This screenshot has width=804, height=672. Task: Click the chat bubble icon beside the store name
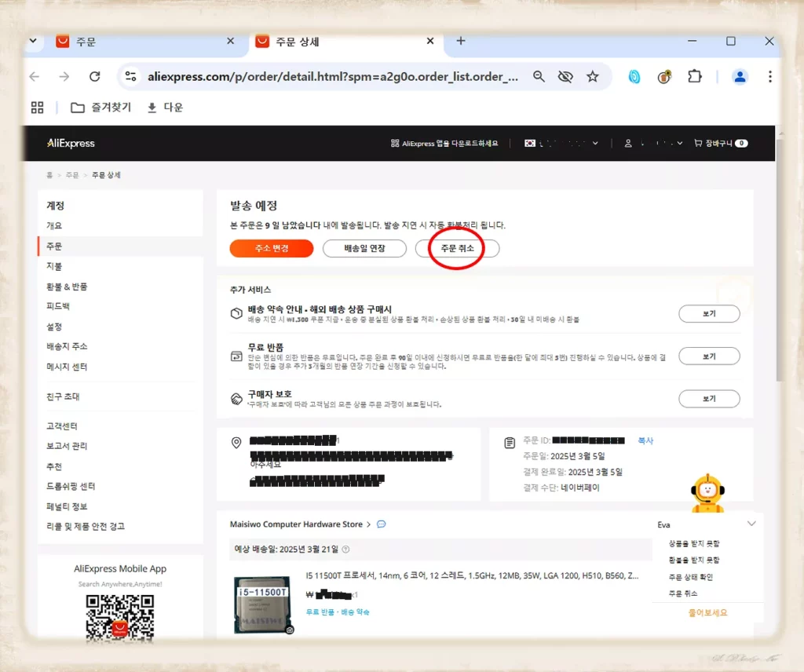tap(381, 524)
